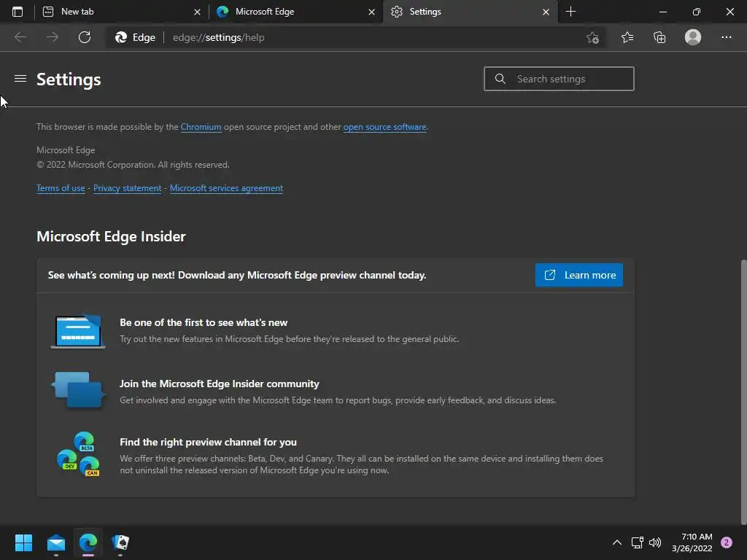Switch to the Microsoft Edge tab
The width and height of the screenshot is (747, 560).
pos(295,12)
